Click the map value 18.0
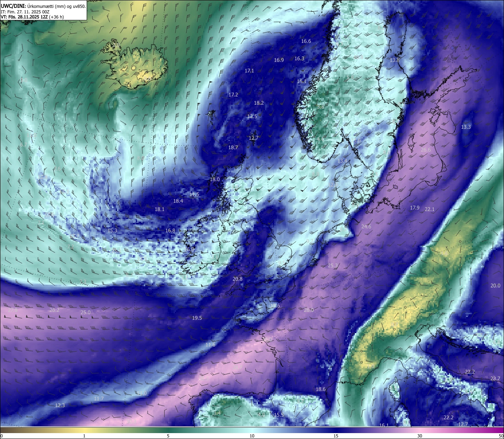The height and width of the screenshot is (439, 504). click(215, 179)
